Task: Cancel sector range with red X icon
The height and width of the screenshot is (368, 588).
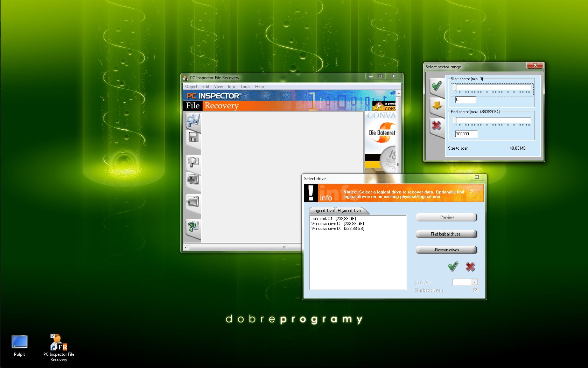Action: 436,125
